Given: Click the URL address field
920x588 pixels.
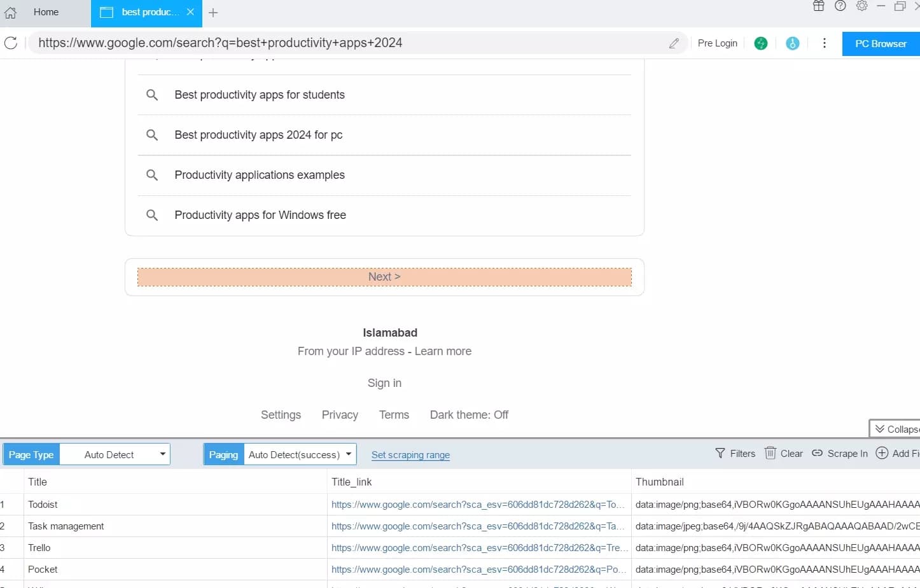Looking at the screenshot, I should [x=344, y=43].
